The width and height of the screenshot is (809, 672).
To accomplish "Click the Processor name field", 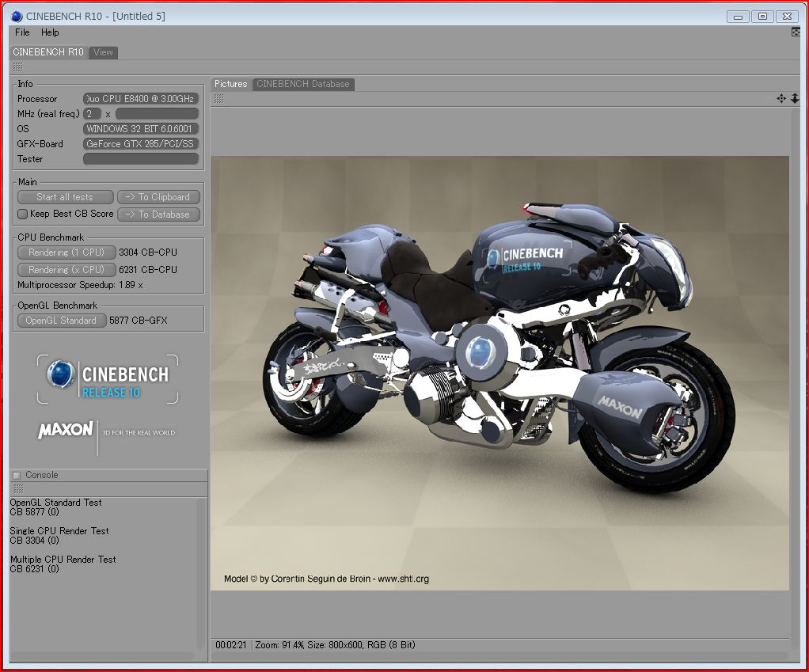I will coord(141,98).
